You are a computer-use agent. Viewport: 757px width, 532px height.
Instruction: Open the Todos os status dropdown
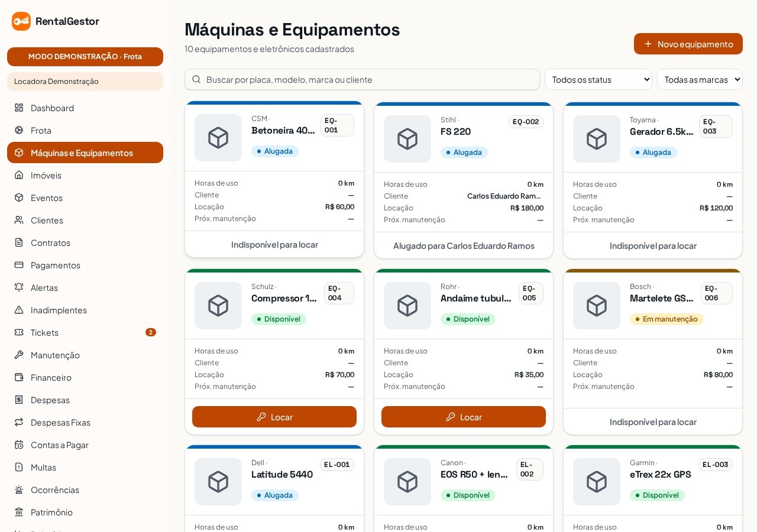pyautogui.click(x=599, y=79)
